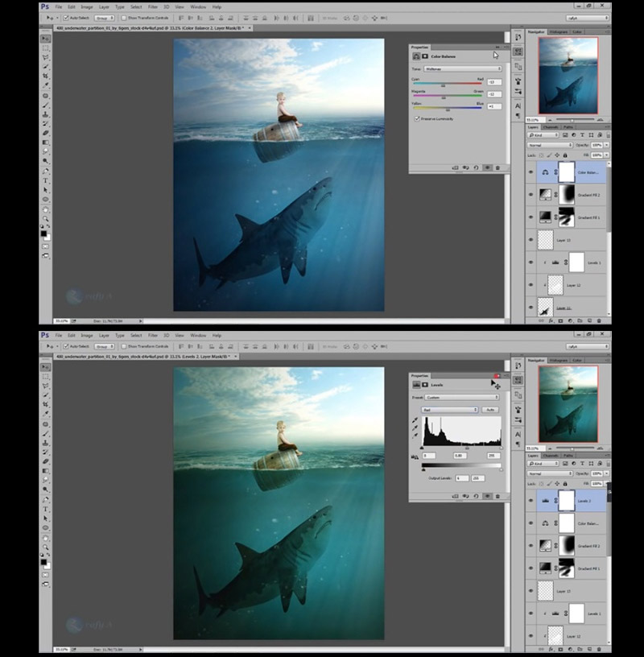This screenshot has width=644, height=657.
Task: Open the Fill dropdown arrow in Color Balance window
Action: [606, 155]
